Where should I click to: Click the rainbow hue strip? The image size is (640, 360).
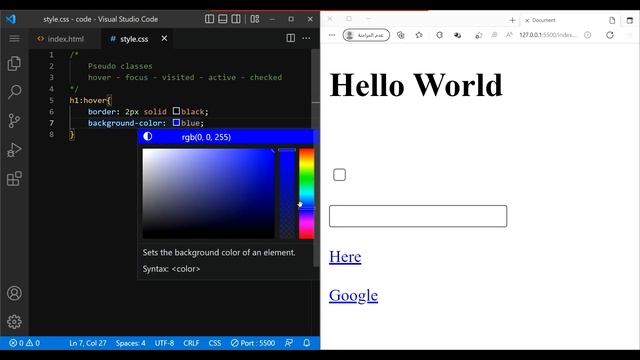[307, 193]
